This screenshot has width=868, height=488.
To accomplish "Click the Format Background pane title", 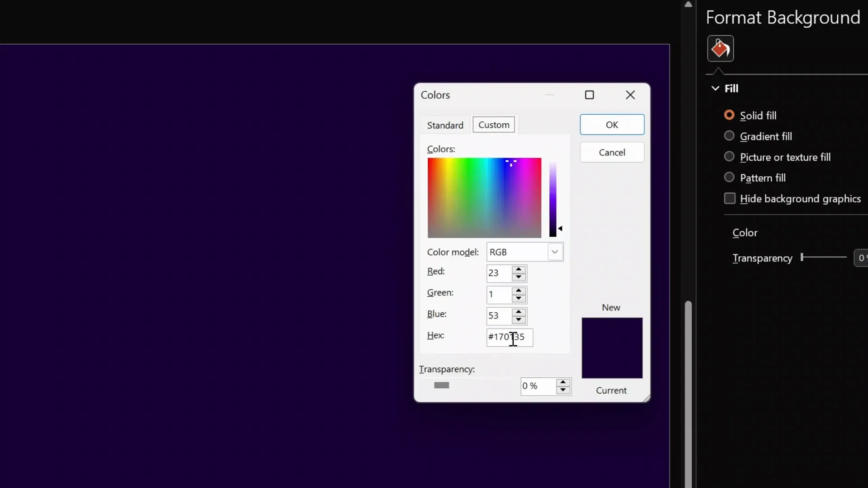I will 783,18.
